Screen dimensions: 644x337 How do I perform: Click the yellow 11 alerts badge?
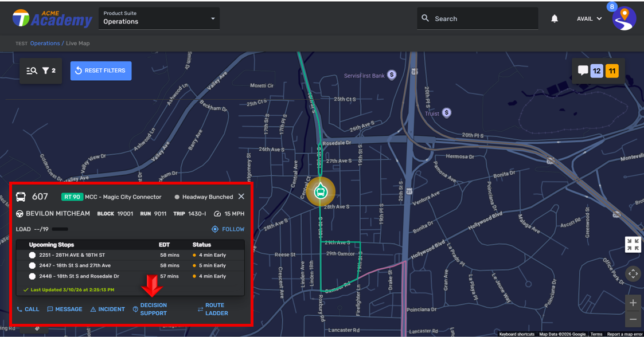612,71
